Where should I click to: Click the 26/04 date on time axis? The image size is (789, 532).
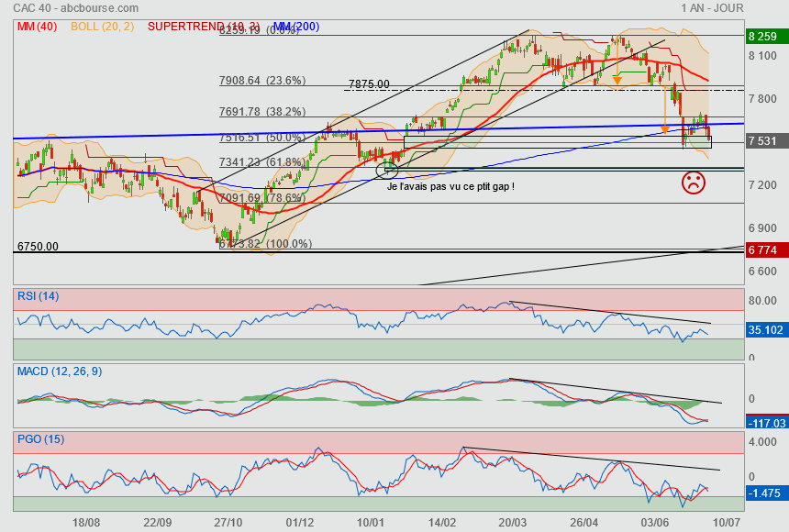(x=583, y=523)
